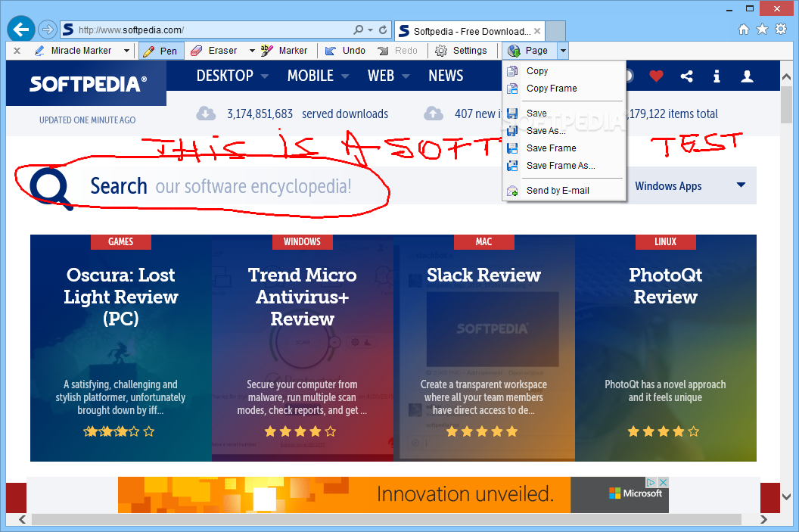Close the Miracle Marker toolbar
The image size is (799, 532).
pos(17,51)
